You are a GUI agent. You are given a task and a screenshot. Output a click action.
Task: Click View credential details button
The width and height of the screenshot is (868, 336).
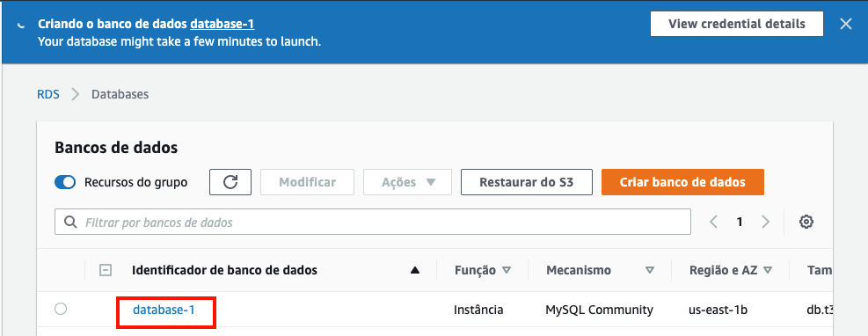(x=737, y=24)
